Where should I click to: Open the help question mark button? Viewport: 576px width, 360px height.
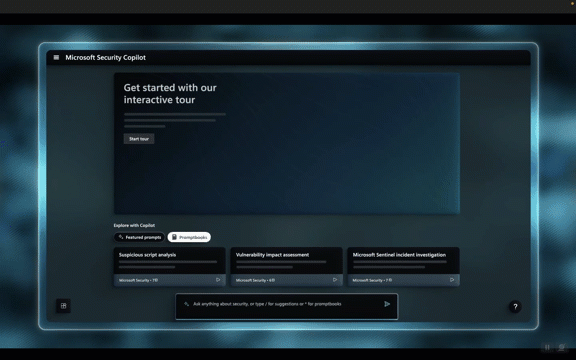(x=515, y=306)
